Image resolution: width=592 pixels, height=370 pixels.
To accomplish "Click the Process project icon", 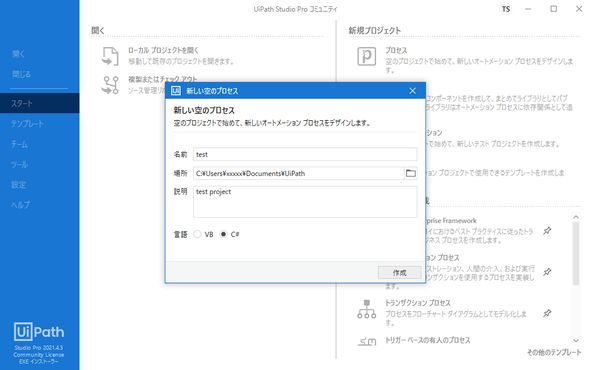I will (367, 56).
